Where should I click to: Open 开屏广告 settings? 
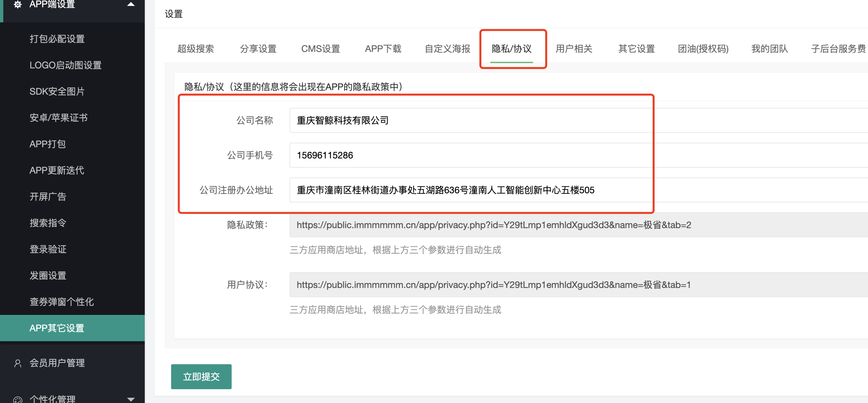click(48, 197)
